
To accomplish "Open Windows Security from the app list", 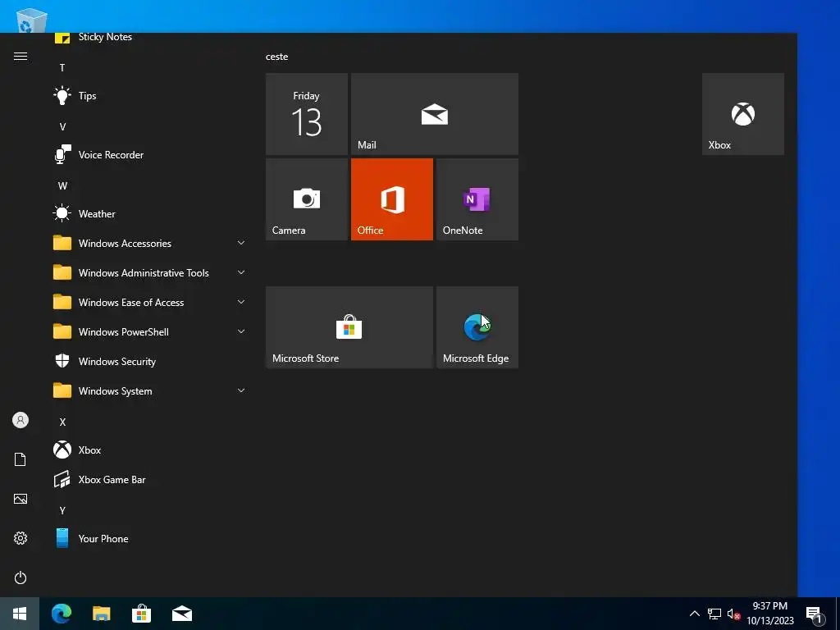I will pyautogui.click(x=150, y=362).
